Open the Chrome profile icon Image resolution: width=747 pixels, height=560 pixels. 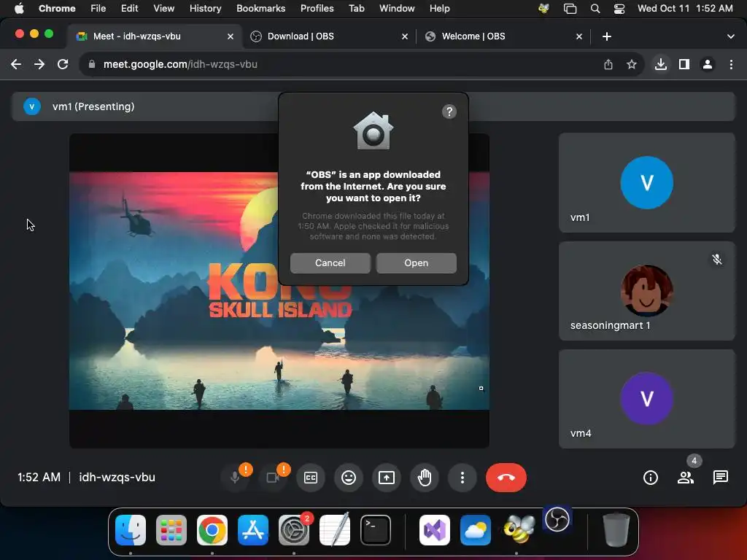coord(708,64)
